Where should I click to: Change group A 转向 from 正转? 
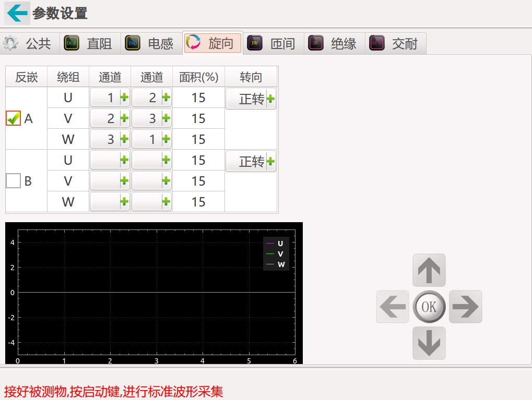pyautogui.click(x=251, y=99)
